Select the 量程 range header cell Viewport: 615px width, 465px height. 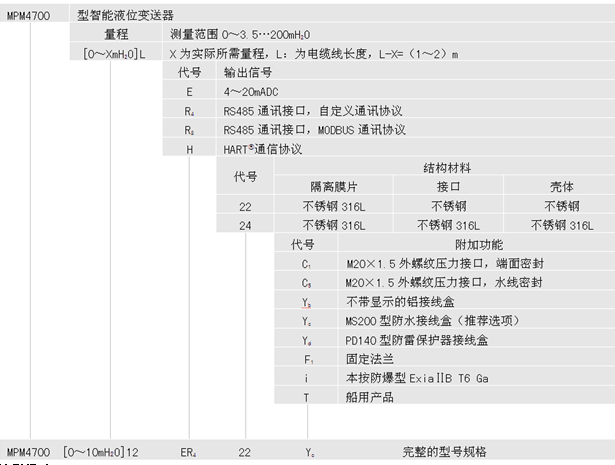click(x=116, y=34)
